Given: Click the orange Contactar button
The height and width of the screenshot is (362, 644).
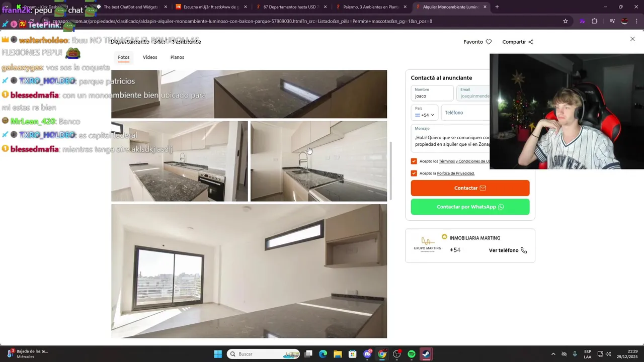Looking at the screenshot, I should (x=470, y=188).
